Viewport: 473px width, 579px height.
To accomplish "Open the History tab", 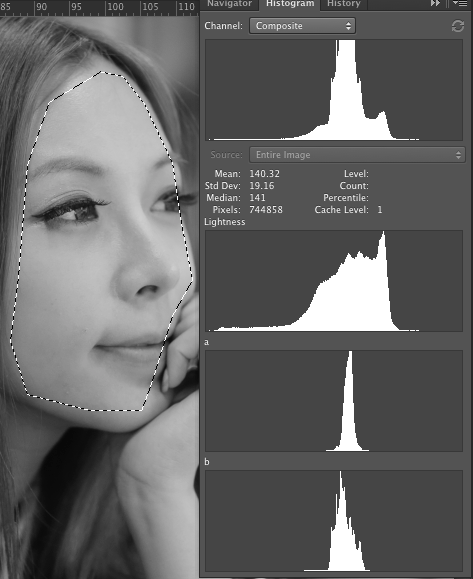I will click(343, 4).
